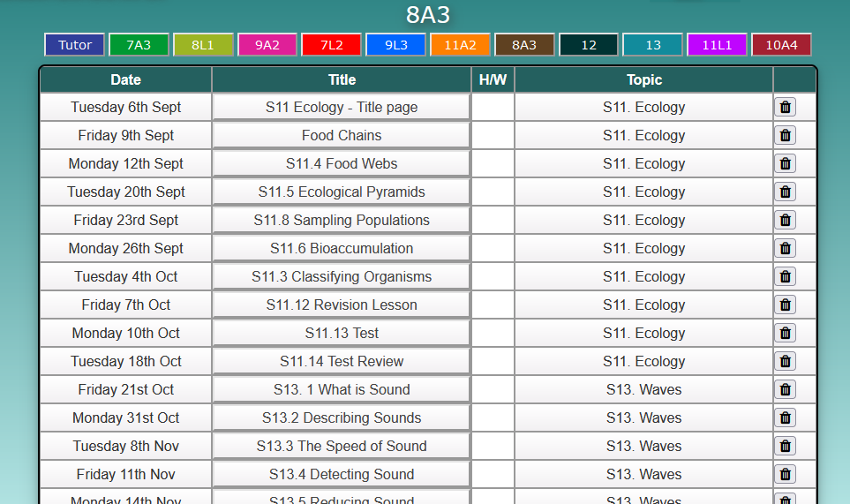850x504 pixels.
Task: Remove the S13.3 The Speed of Sound lesson
Action: coord(785,446)
